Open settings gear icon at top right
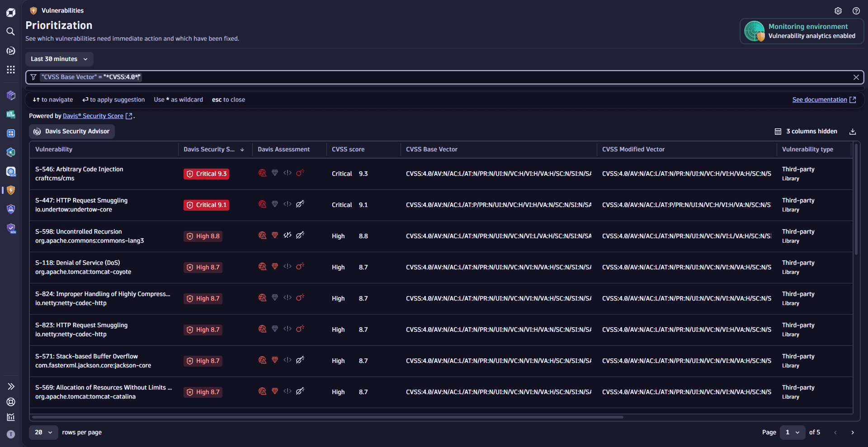This screenshot has width=868, height=447. 838,11
